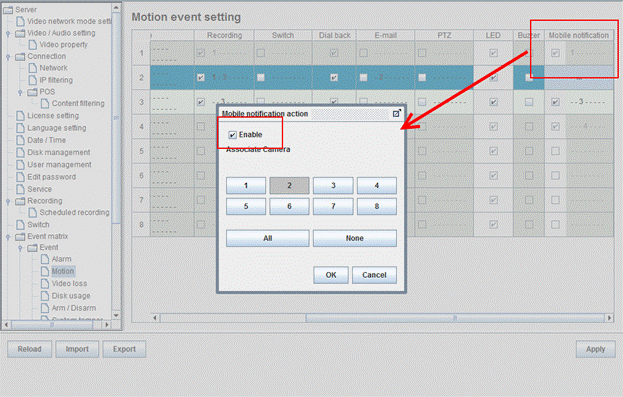This screenshot has width=623, height=397.
Task: Collapse the Video / Audio setting node
Action: pyautogui.click(x=8, y=33)
